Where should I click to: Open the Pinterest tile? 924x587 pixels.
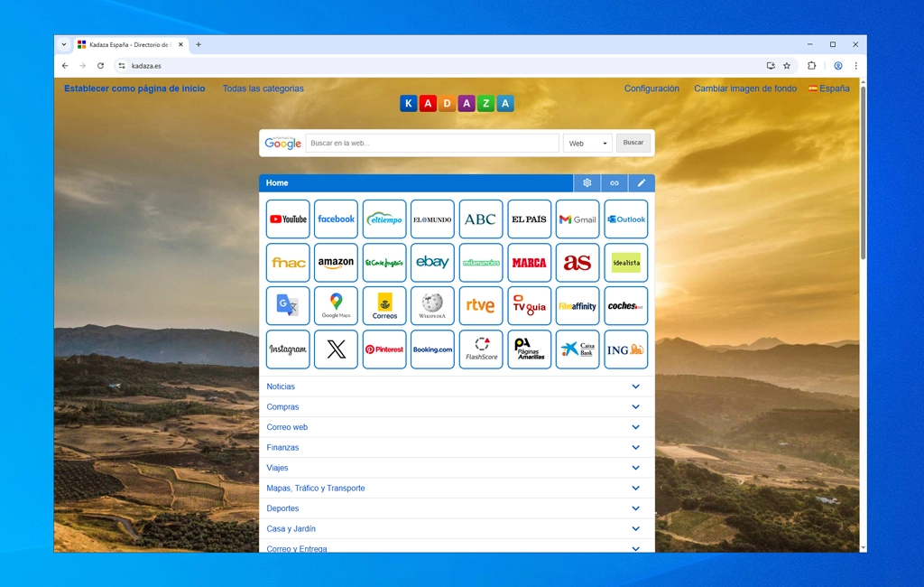(384, 349)
